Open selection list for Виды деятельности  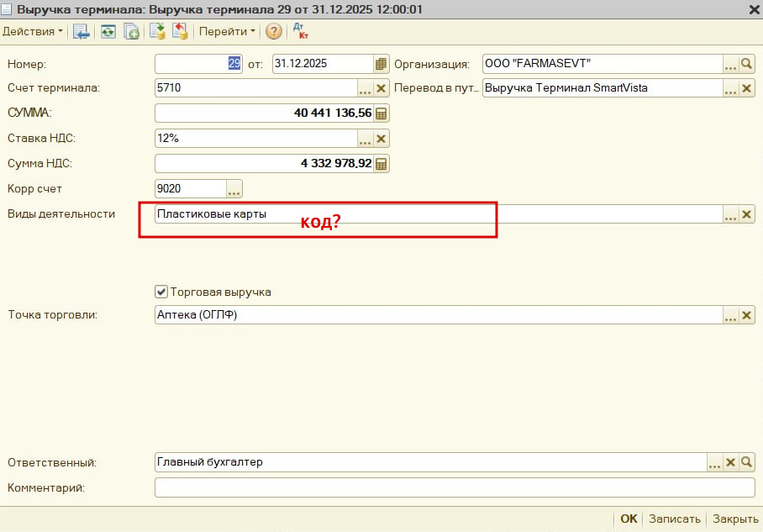click(x=730, y=214)
